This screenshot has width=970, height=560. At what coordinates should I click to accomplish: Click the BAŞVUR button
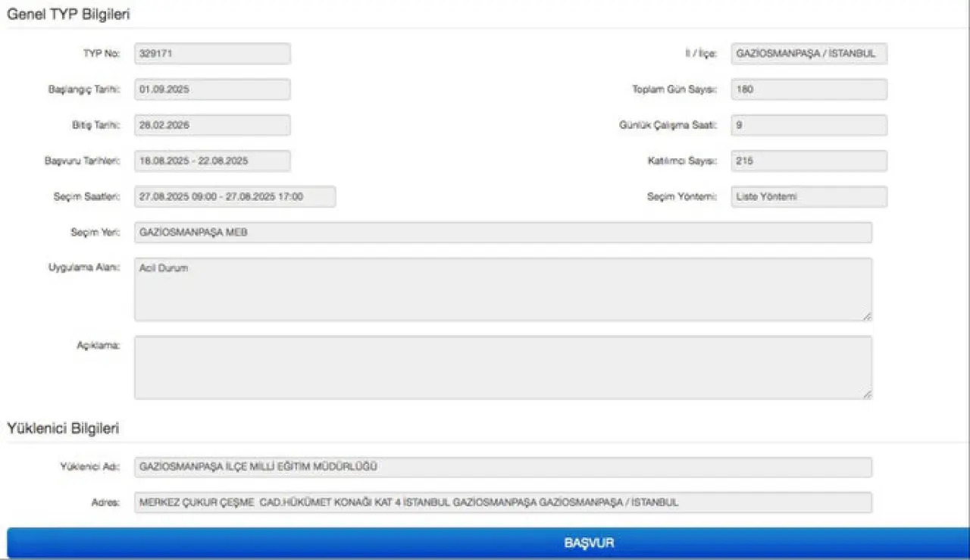[485, 543]
